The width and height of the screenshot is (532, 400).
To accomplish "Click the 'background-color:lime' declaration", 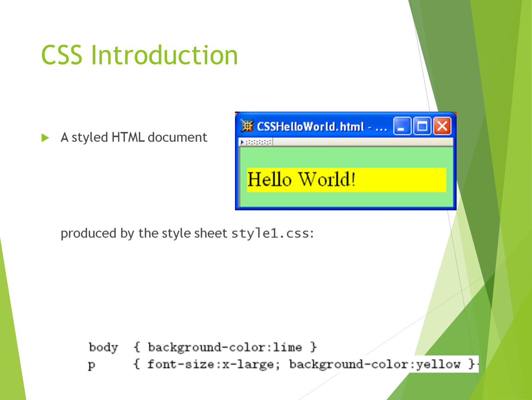I will point(225,347).
